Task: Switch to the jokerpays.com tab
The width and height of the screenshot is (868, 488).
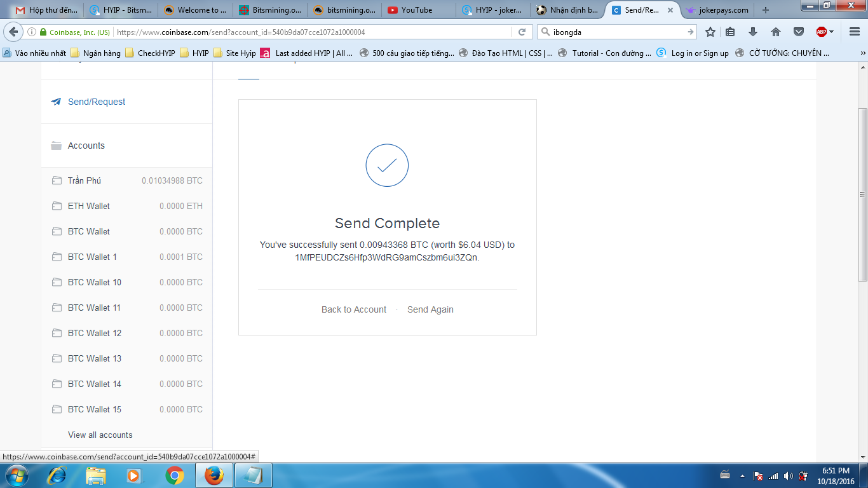Action: tap(718, 10)
